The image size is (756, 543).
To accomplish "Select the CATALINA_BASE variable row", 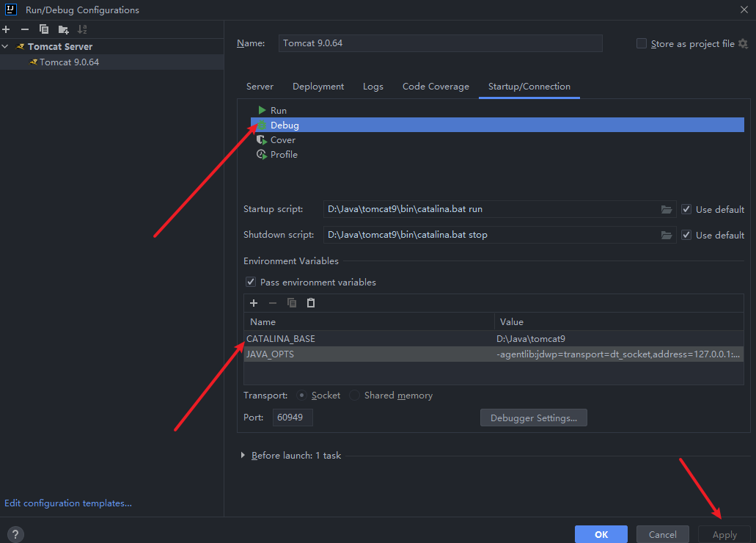I will click(493, 339).
